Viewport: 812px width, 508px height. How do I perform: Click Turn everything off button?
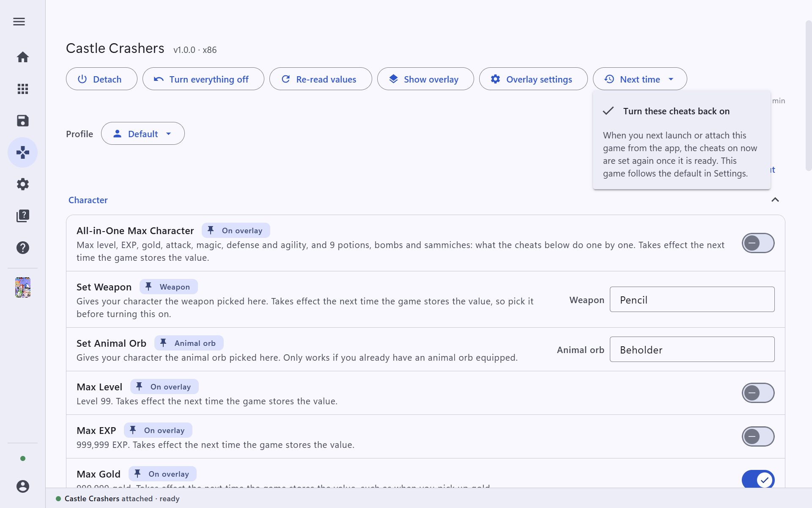coord(203,79)
